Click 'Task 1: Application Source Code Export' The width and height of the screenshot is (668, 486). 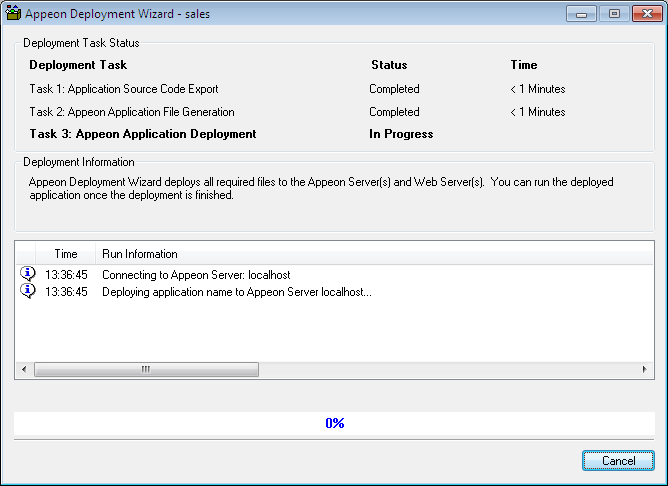click(124, 89)
